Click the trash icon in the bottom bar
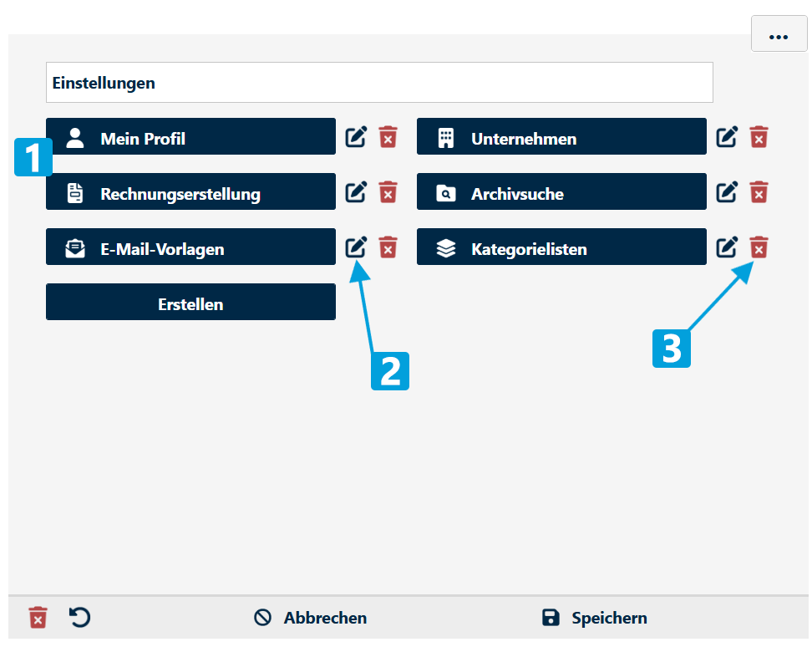This screenshot has width=812, height=652. tap(38, 617)
